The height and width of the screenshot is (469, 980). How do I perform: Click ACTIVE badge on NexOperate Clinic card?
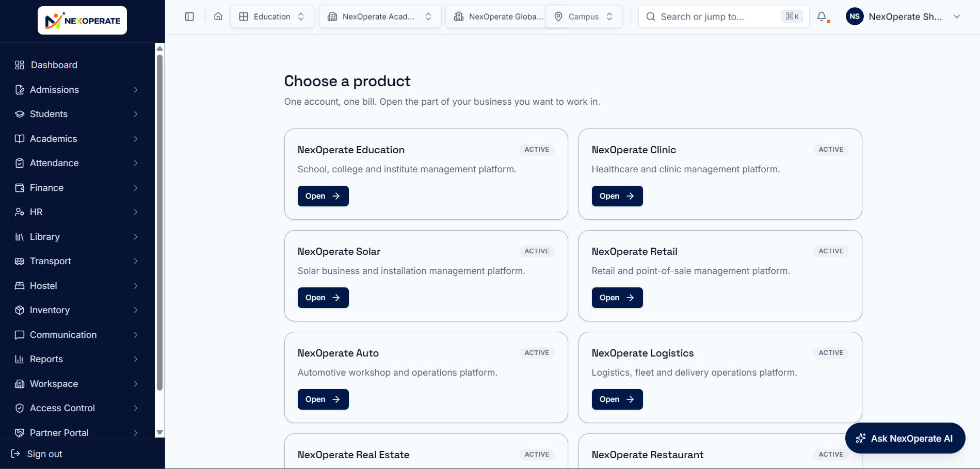tap(831, 150)
